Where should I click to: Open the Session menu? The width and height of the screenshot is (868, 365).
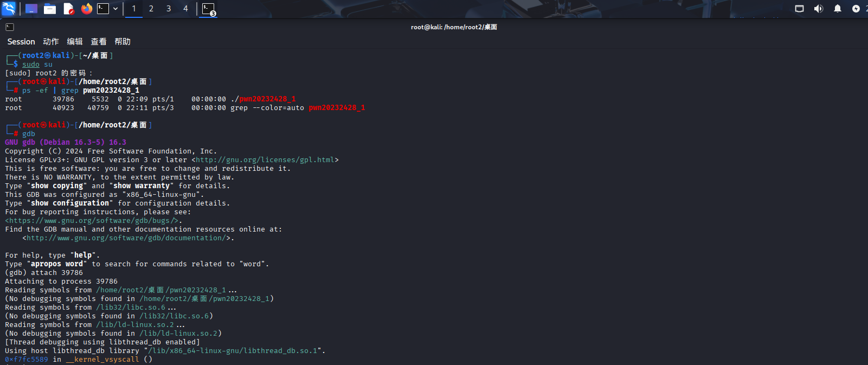tap(21, 42)
